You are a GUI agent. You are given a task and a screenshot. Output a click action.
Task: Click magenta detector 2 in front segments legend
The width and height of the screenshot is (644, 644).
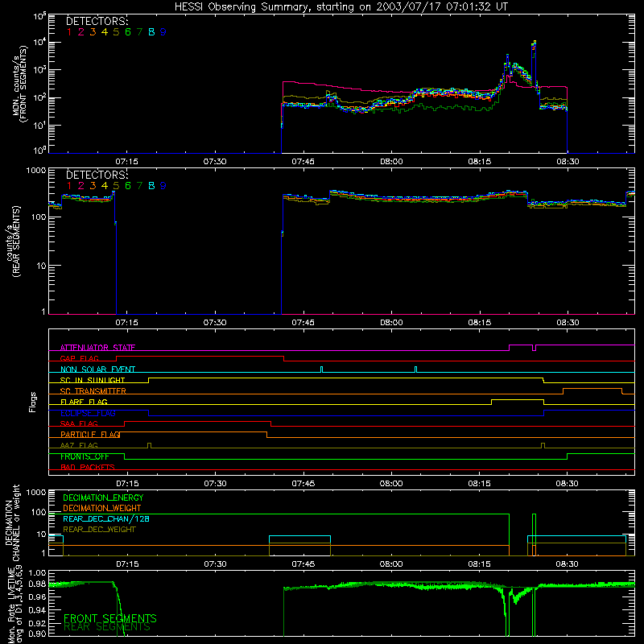(81, 32)
